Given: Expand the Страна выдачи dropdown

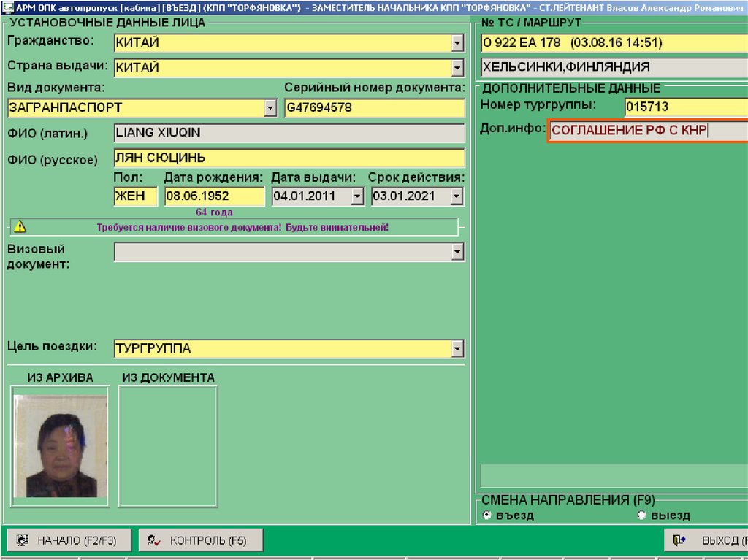Looking at the screenshot, I should pyautogui.click(x=457, y=69).
